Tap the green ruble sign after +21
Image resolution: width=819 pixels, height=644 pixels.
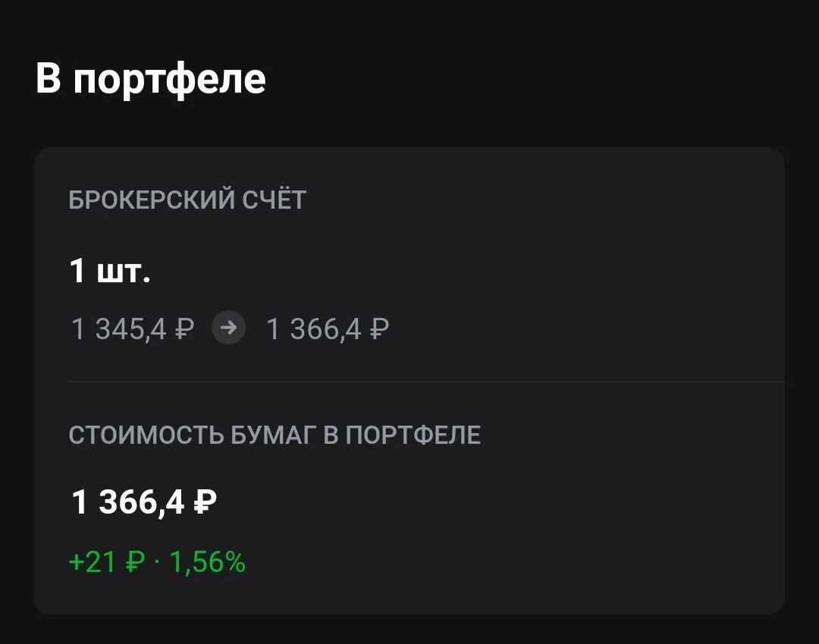(135, 563)
